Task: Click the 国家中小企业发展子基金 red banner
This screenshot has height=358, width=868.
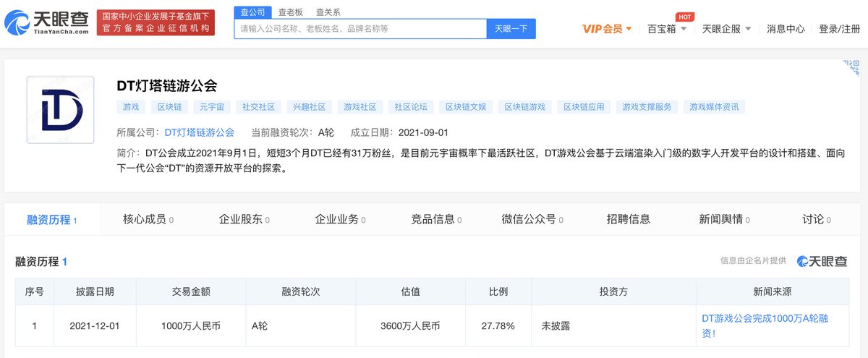Action: coord(156,22)
